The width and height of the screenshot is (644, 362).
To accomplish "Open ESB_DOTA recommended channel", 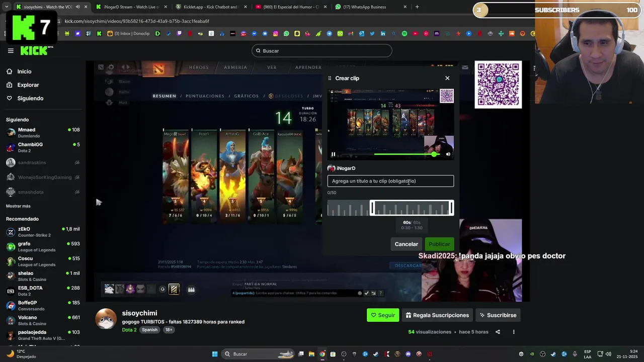I will coord(43,291).
